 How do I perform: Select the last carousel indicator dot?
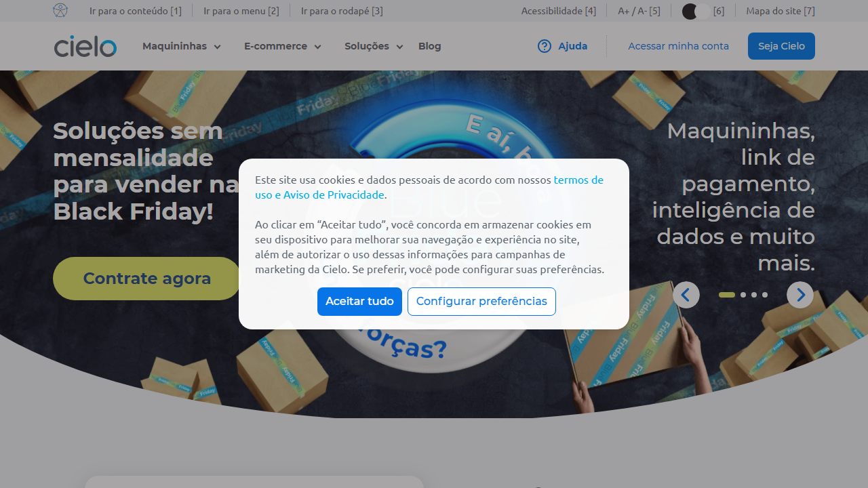[765, 295]
